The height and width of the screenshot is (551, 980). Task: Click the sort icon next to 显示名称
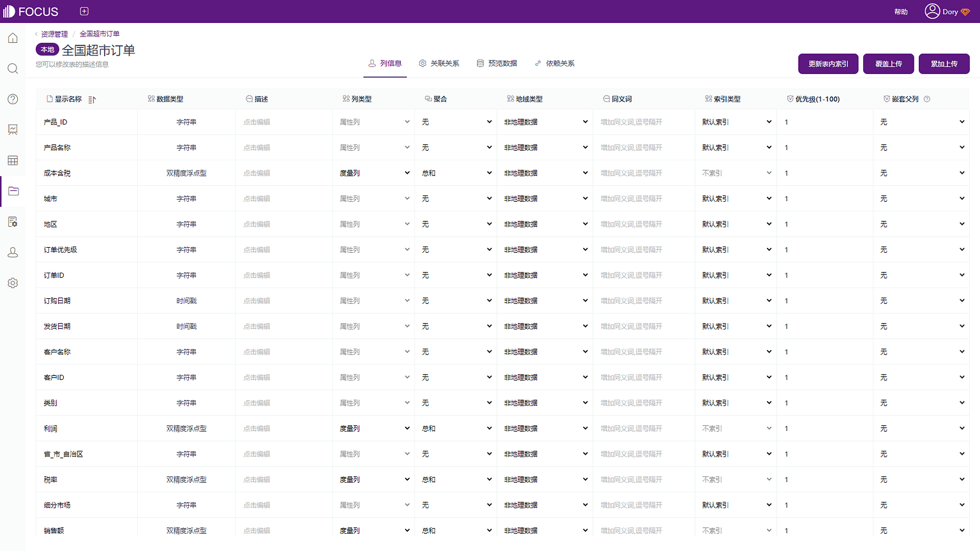tap(92, 100)
